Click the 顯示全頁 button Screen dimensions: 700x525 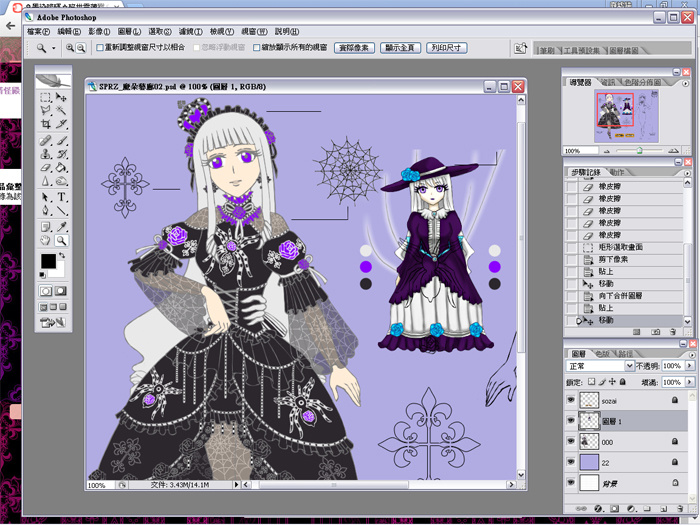click(x=400, y=48)
